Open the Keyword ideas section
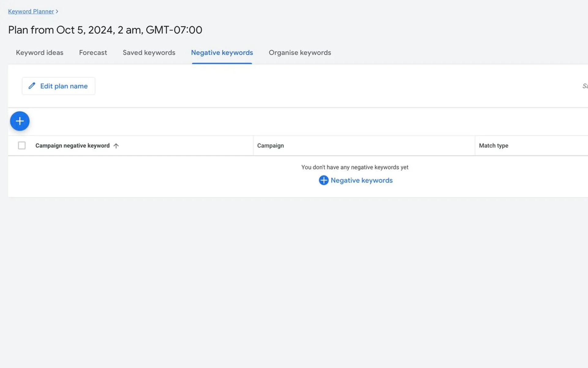This screenshot has height=368, width=588. tap(40, 52)
